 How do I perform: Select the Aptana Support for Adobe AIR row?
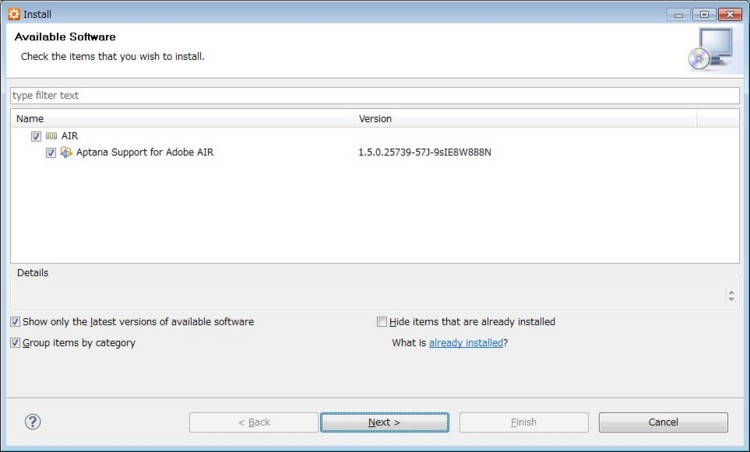pos(375,152)
